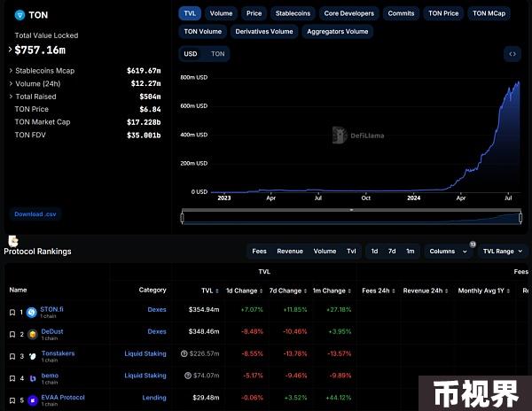Click right handle of chart range slider
The height and width of the screenshot is (411, 532).
[520, 217]
